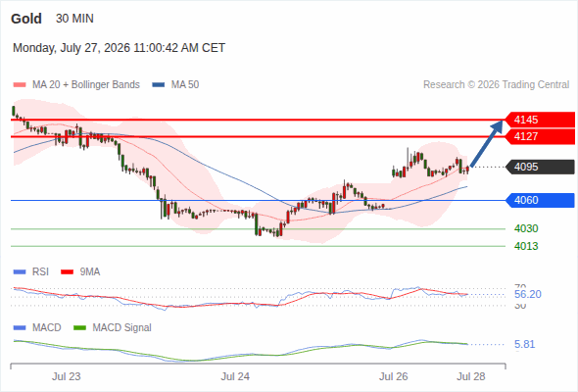
Task: Click the red 9MA legend swatch
Action: 67,272
